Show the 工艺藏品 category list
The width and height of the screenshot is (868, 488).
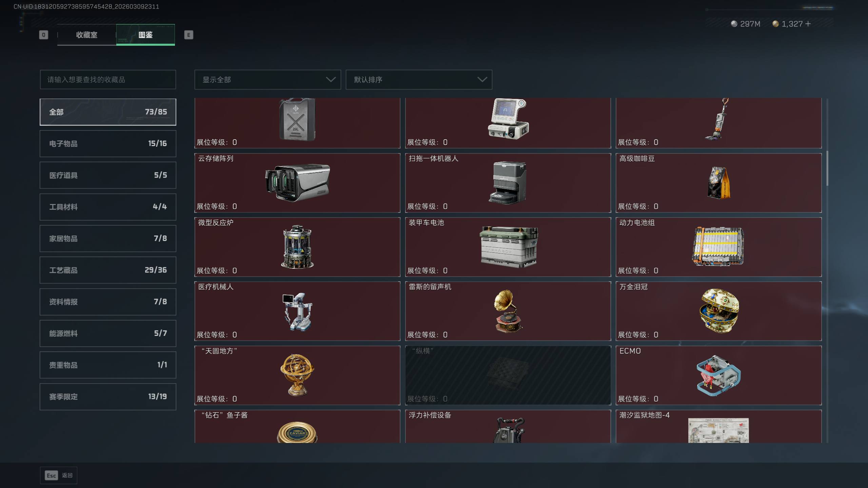108,270
